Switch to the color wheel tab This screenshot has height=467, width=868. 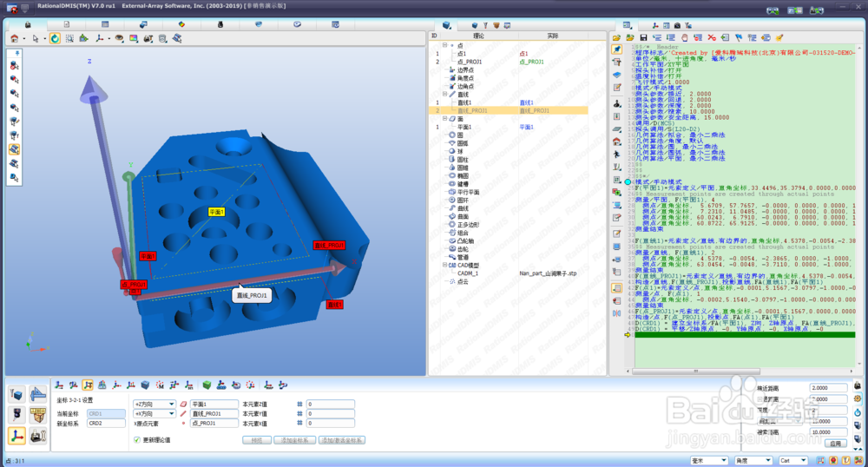(x=181, y=24)
